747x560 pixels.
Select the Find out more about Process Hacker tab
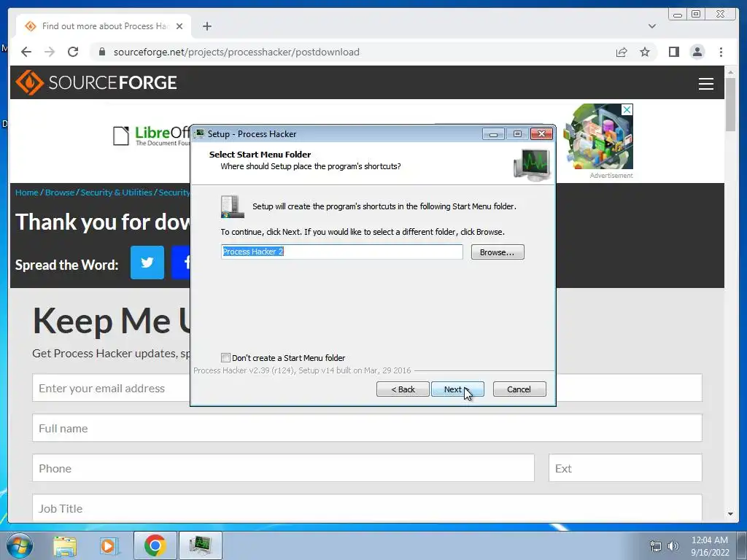pos(104,26)
